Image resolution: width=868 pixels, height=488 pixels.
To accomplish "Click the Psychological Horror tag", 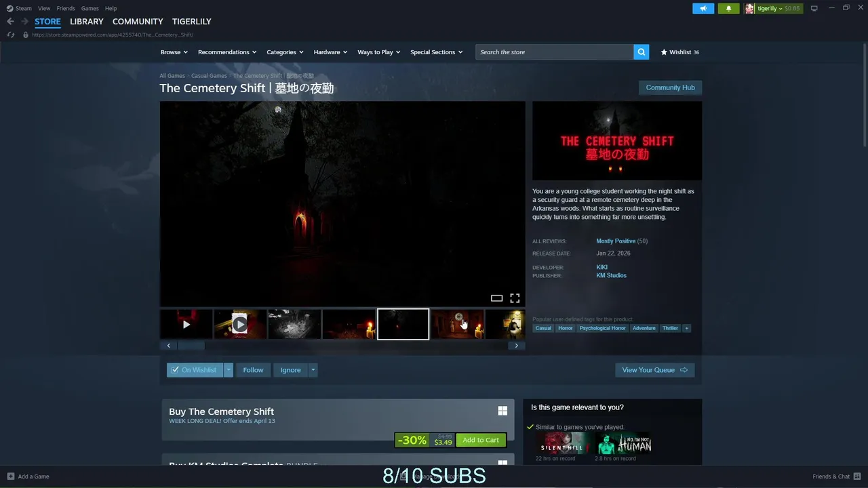I will point(602,328).
